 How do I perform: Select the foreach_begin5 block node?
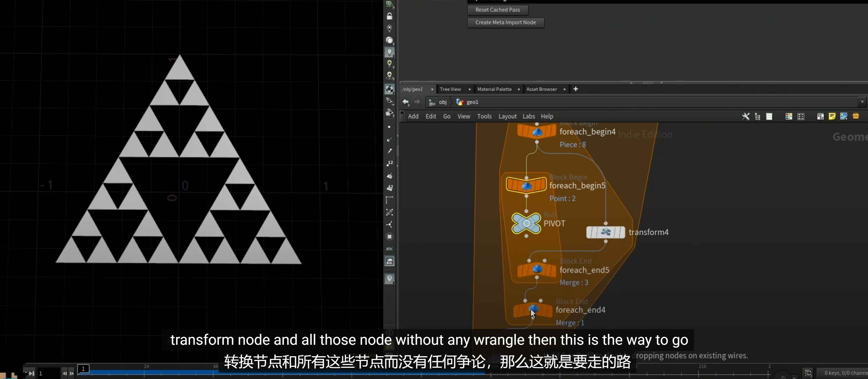pyautogui.click(x=526, y=185)
